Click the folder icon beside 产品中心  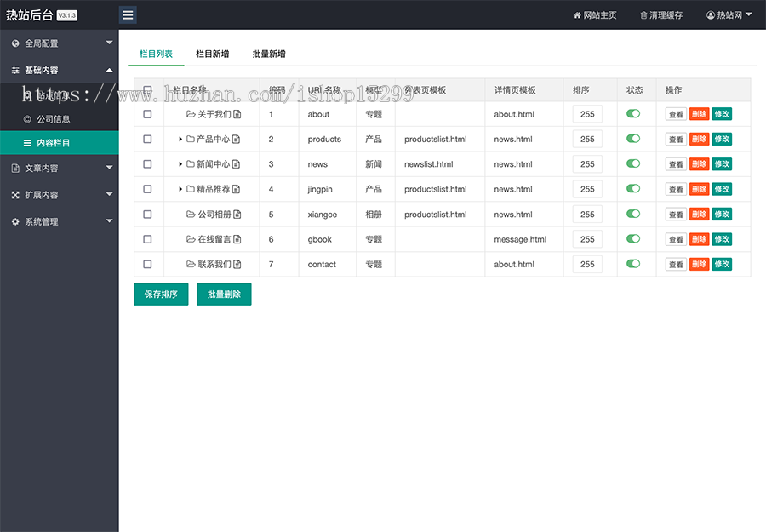tap(191, 140)
